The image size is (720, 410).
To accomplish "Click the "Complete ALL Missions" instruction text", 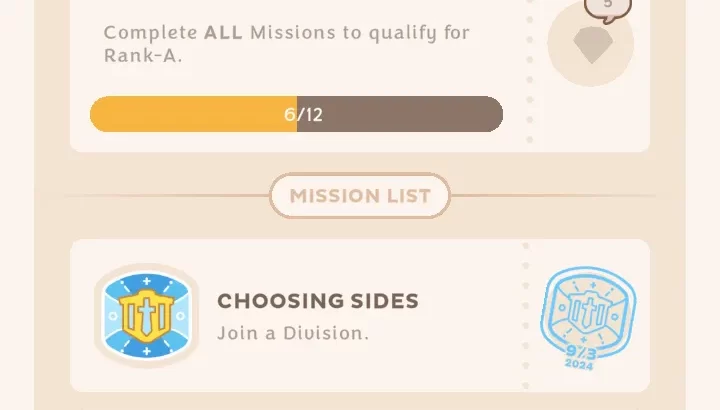I will click(286, 33).
